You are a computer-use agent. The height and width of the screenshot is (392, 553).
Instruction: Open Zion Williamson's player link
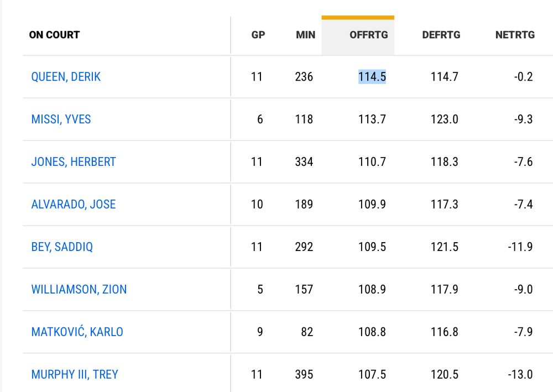tap(79, 289)
